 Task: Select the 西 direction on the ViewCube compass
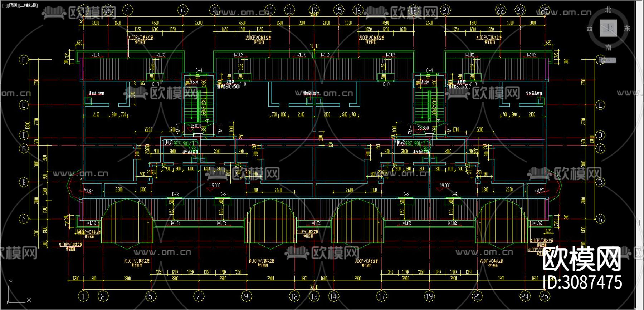coord(590,29)
